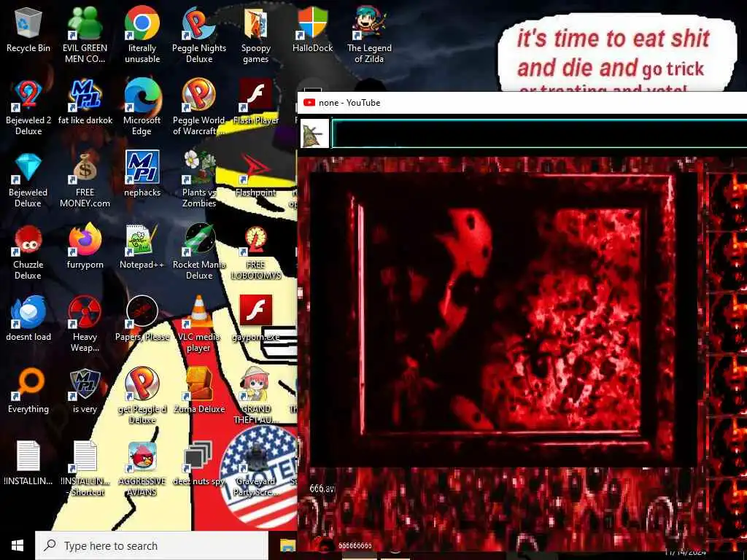Launch get Peggle d Deluxe shortcut
This screenshot has height=560, width=747.
[142, 397]
